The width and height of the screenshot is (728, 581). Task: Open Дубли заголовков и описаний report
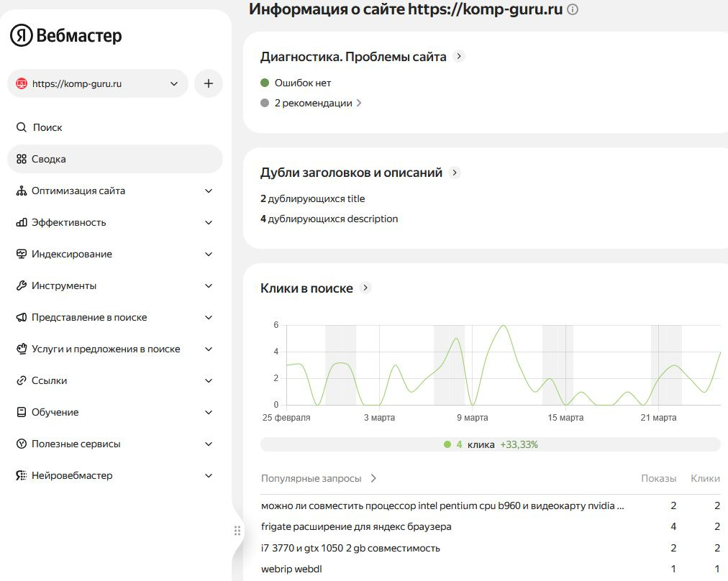pos(351,173)
